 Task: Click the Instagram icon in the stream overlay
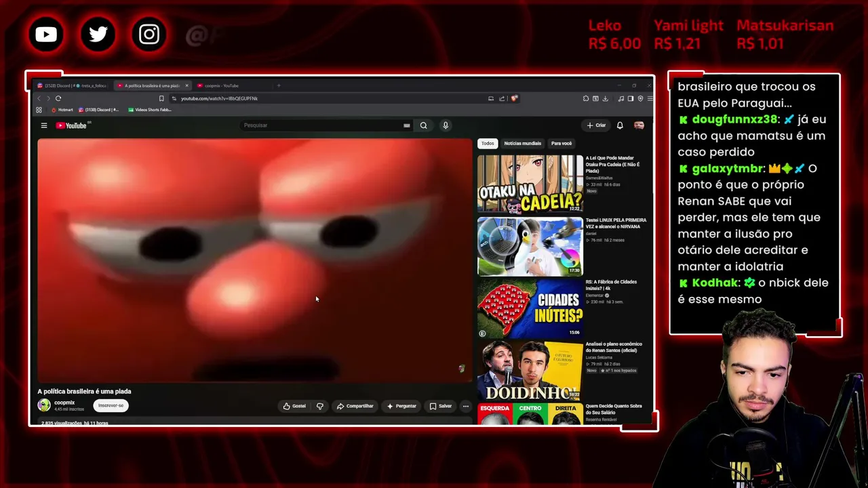coord(149,34)
